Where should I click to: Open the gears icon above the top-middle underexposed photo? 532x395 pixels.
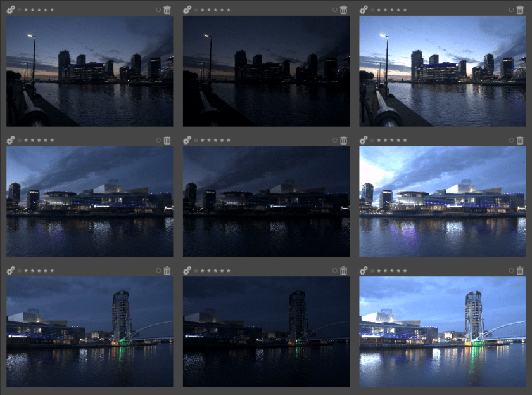coord(187,10)
